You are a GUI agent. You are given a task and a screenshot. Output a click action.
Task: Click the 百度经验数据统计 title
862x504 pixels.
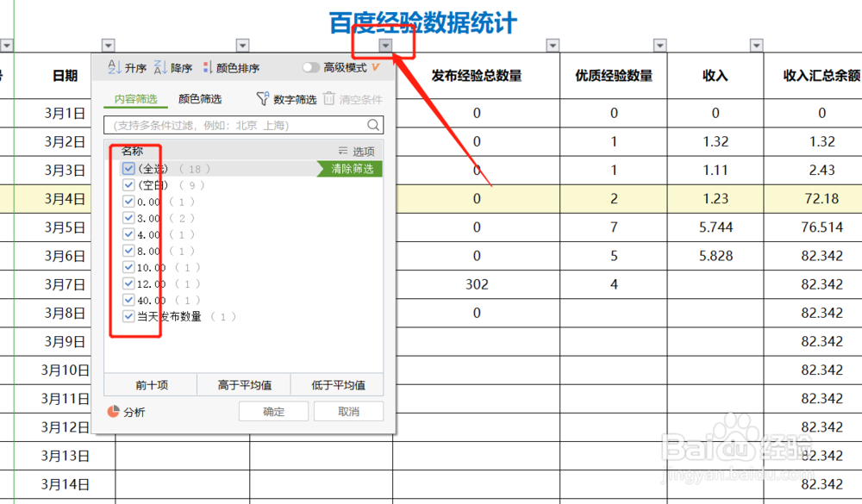(x=422, y=23)
